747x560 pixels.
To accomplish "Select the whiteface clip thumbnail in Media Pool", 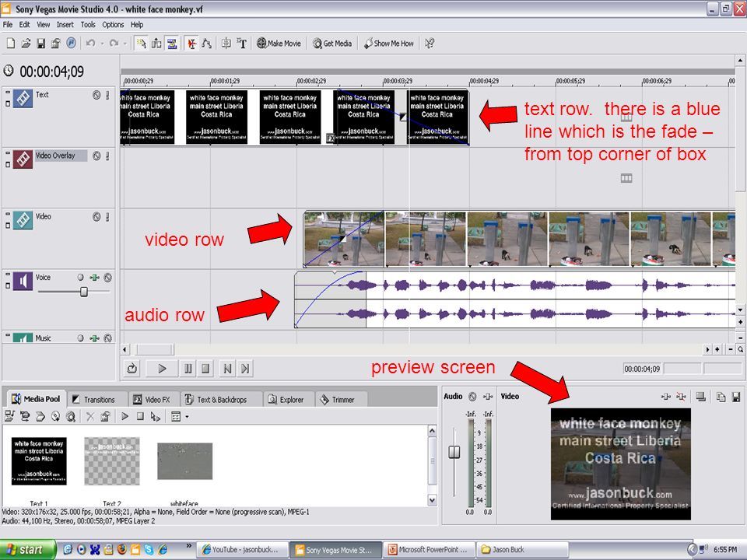I will (x=185, y=461).
